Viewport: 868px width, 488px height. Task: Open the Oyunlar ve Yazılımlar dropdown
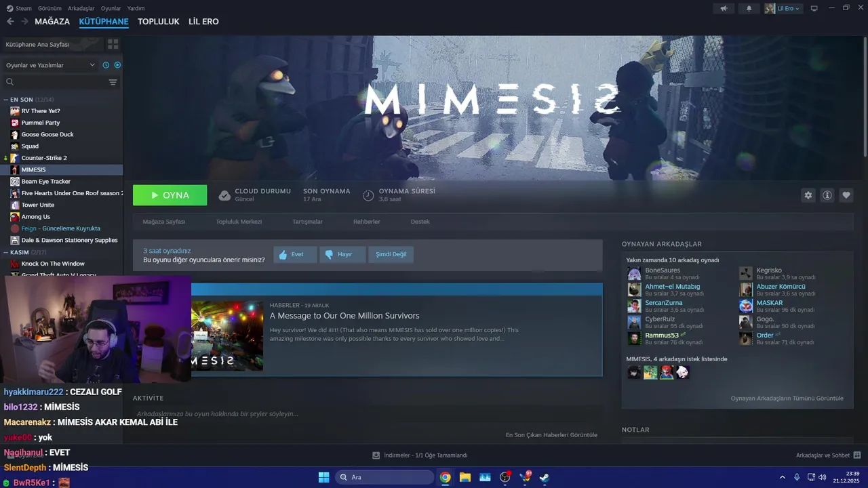pos(51,65)
